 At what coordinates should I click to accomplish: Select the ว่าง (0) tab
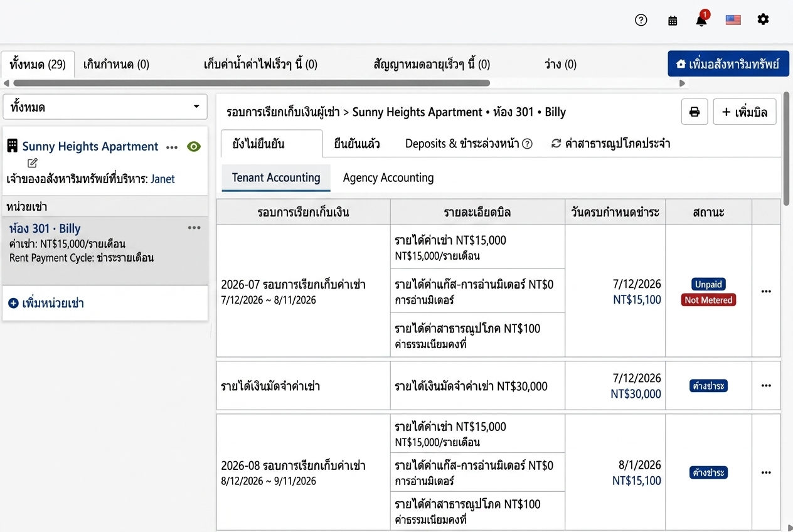click(x=560, y=64)
